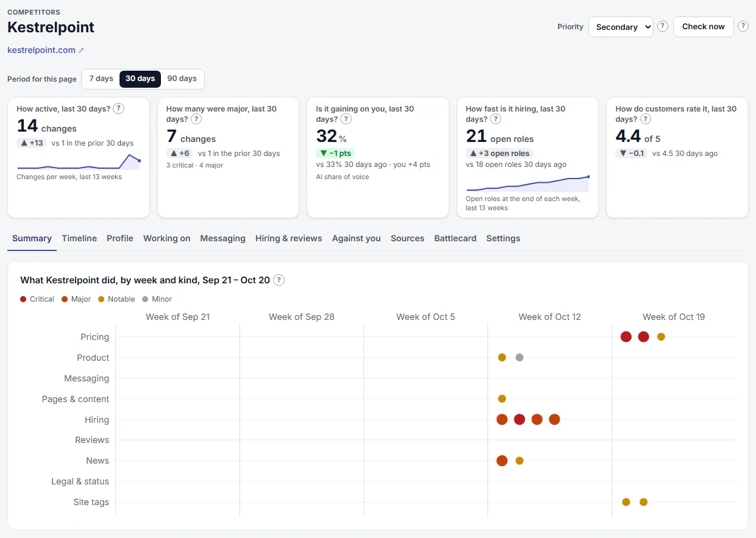Go to the Messaging tab
Screen dimensions: 756x538
coord(223,238)
